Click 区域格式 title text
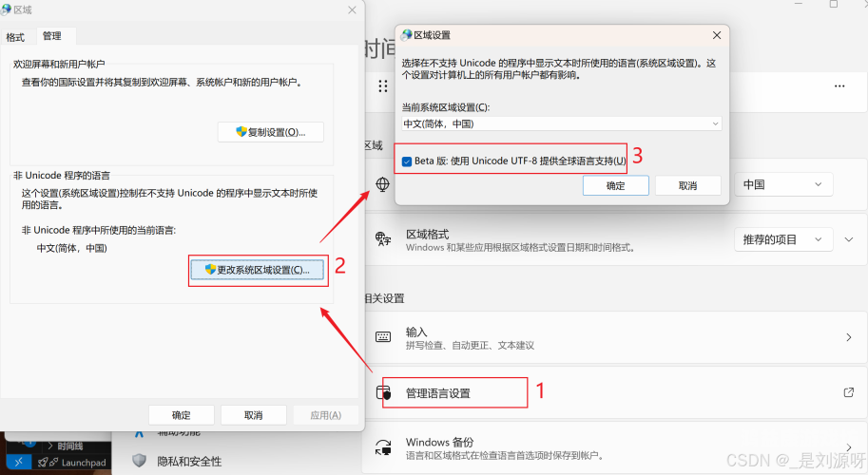Image resolution: width=868 pixels, height=475 pixels. click(x=428, y=234)
